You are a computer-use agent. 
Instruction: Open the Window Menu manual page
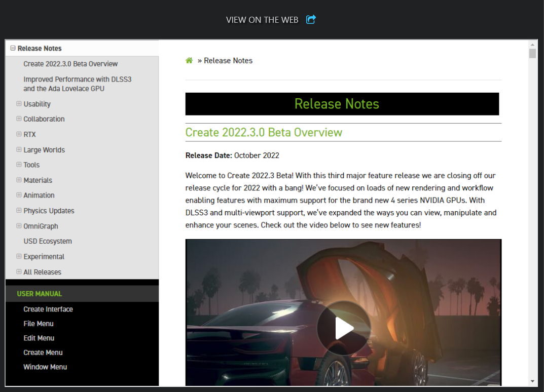tap(45, 367)
